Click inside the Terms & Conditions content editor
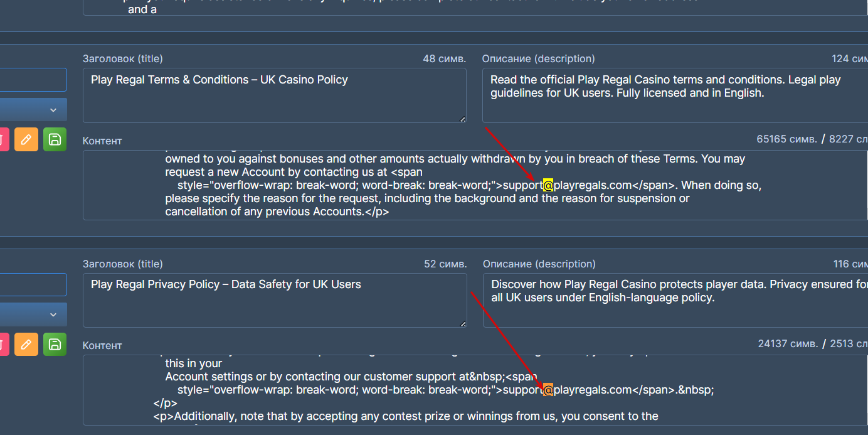The height and width of the screenshot is (435, 868). point(475,185)
